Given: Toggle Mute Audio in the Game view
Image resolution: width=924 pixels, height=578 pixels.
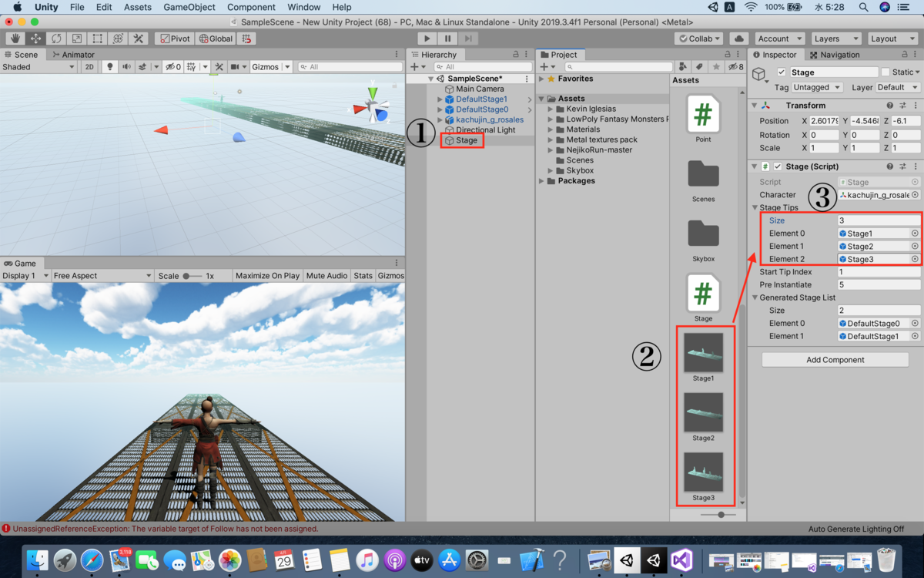Looking at the screenshot, I should tap(326, 276).
